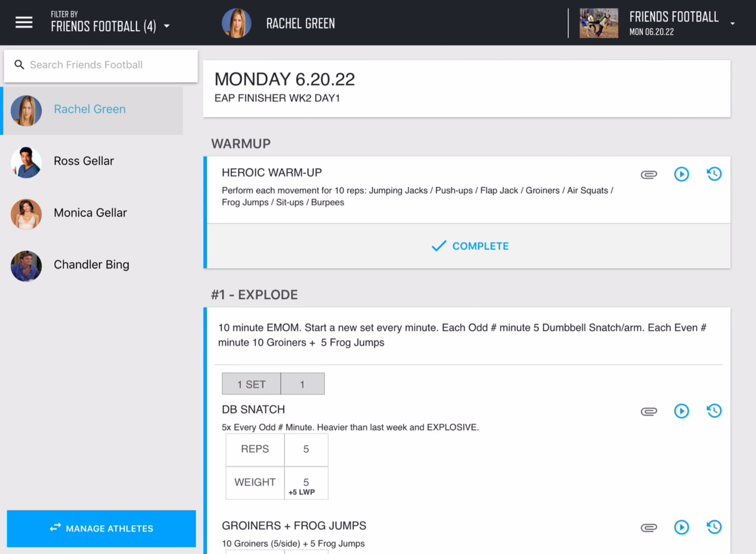Click Chandler Bing's avatar picture

26,266
